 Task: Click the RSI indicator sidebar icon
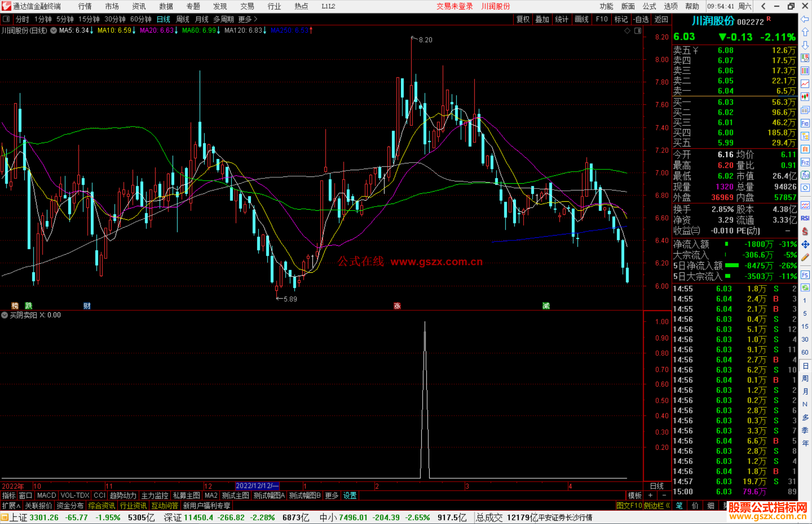tap(805, 218)
